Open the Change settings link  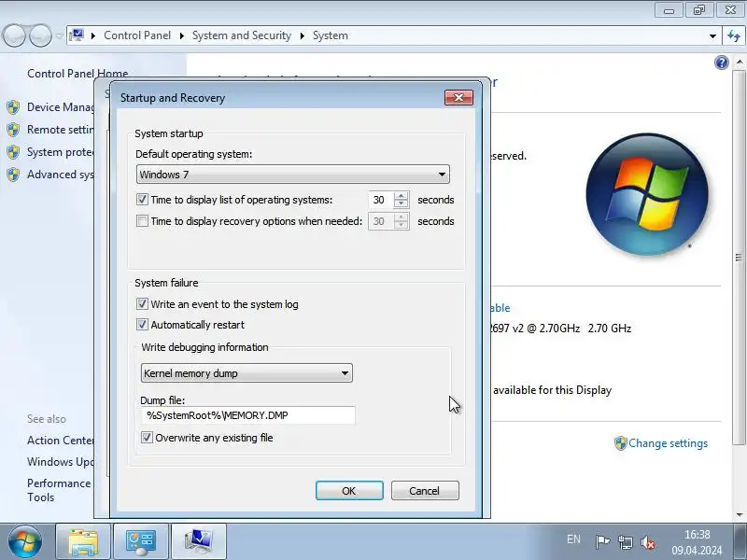tap(668, 443)
